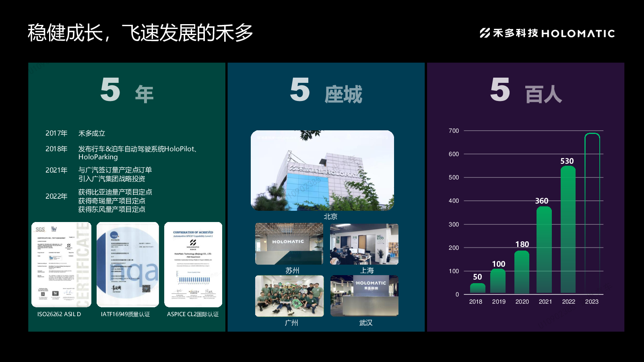Select the data label 50
Screen dimensions: 644x362
[477, 277]
